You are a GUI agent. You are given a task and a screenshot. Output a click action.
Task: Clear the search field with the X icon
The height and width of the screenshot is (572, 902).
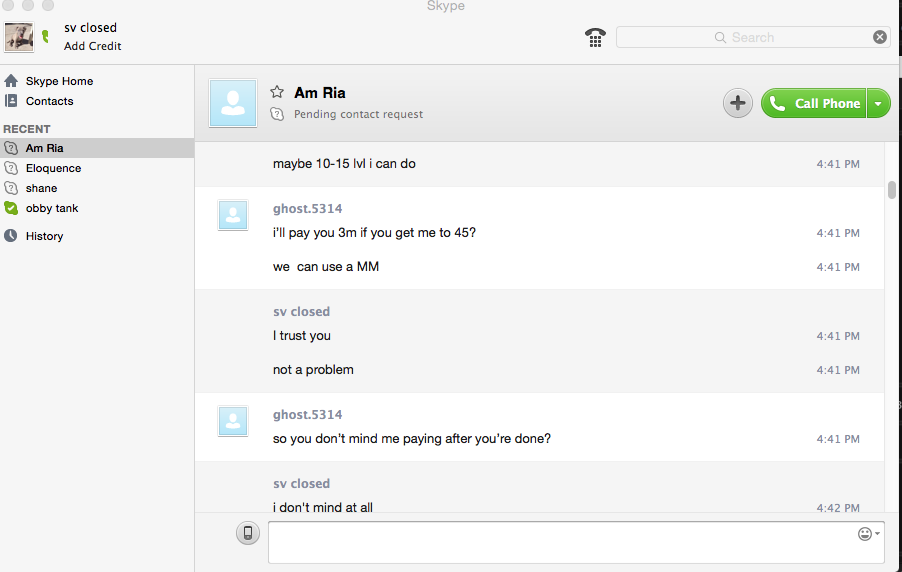[x=880, y=37]
